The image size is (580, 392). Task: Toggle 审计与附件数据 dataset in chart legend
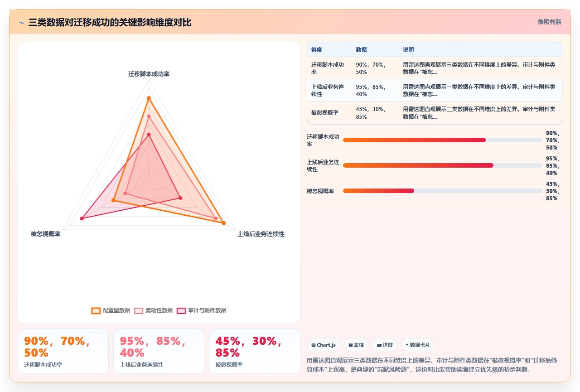201,310
